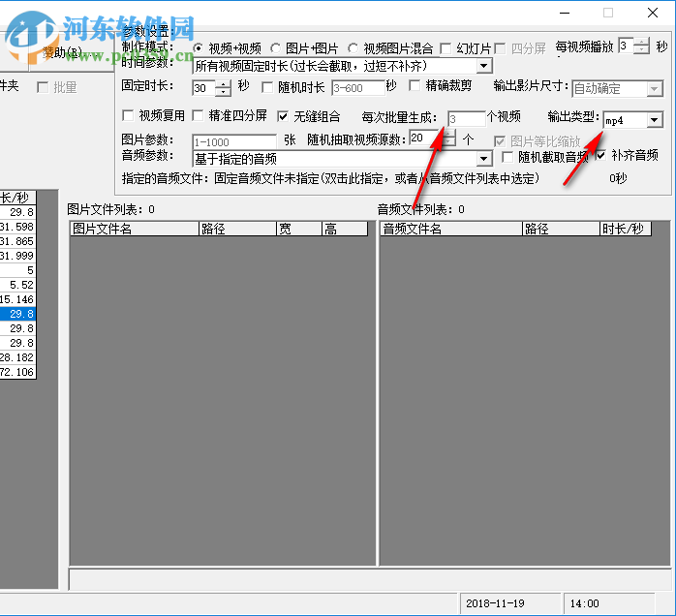The image size is (676, 616).
Task: Select the row with duration 15.146
Action: pos(17,299)
